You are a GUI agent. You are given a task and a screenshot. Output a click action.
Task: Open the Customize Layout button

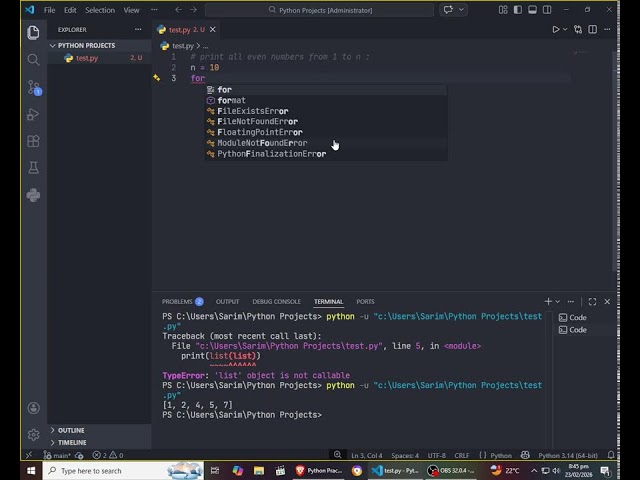[x=503, y=10]
